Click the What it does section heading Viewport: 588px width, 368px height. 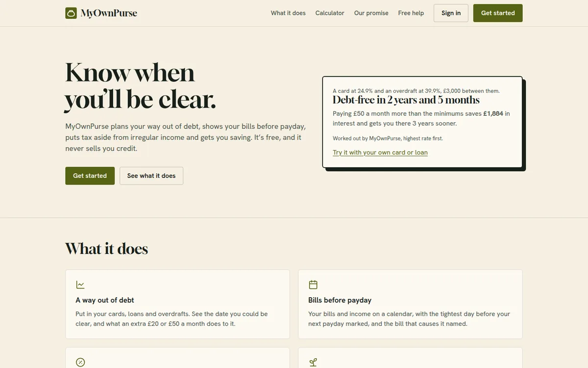point(106,249)
